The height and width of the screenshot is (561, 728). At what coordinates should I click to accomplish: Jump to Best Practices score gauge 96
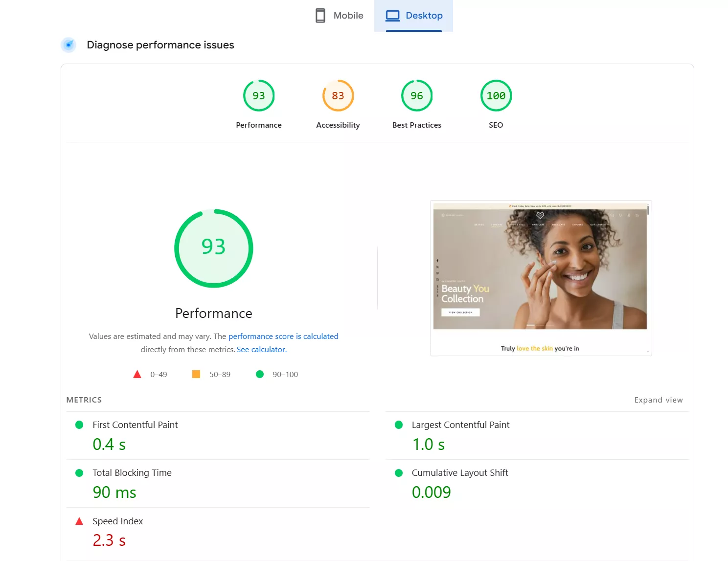(x=417, y=95)
